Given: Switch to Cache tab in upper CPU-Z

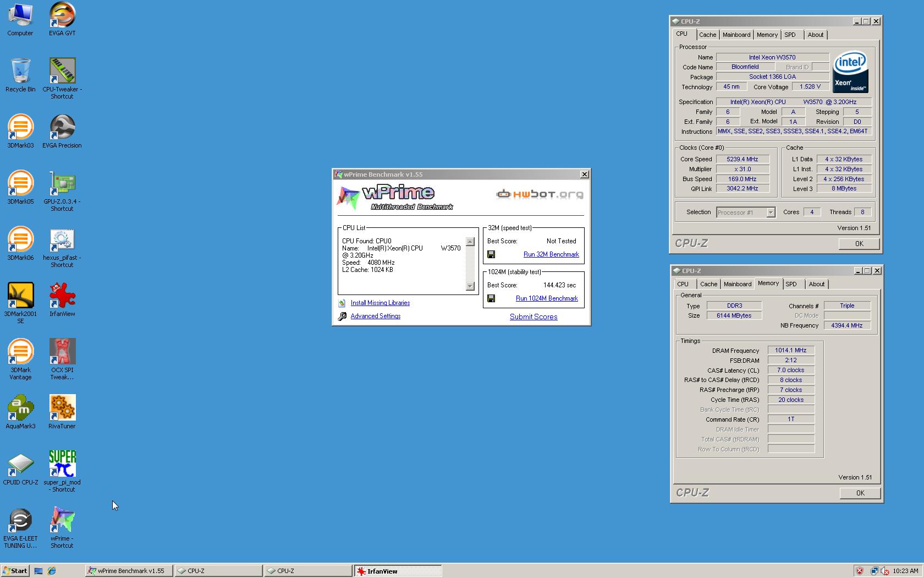Looking at the screenshot, I should click(707, 35).
